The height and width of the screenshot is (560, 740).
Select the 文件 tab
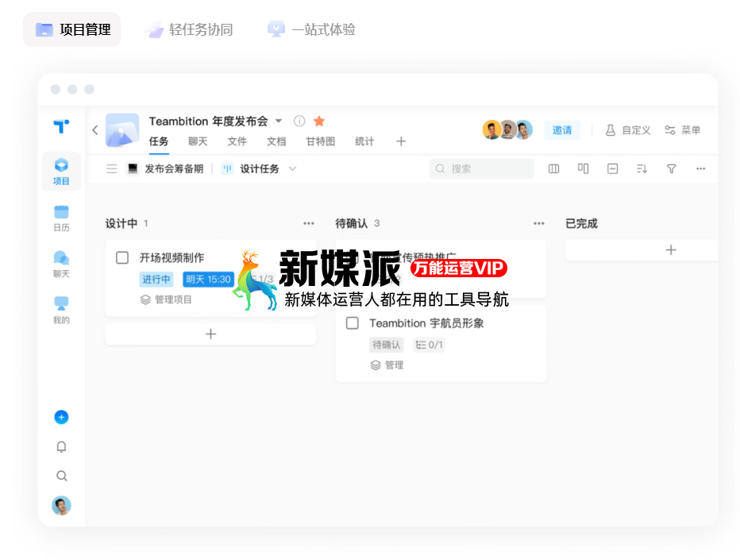pos(237,141)
